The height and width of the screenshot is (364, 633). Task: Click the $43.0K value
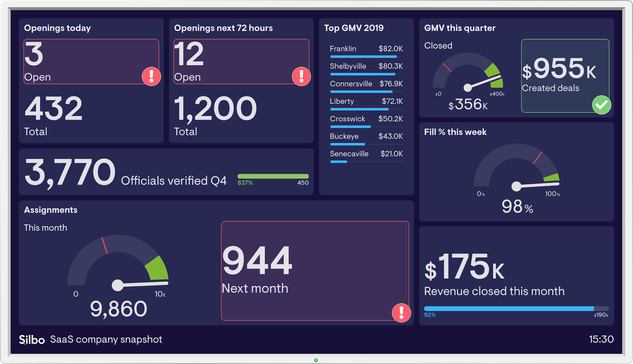point(391,136)
